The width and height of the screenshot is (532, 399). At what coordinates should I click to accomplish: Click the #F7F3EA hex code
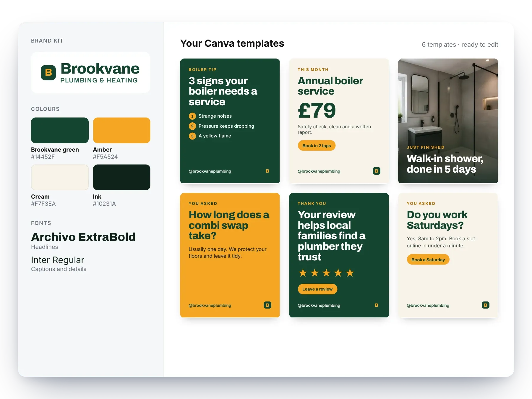click(43, 204)
